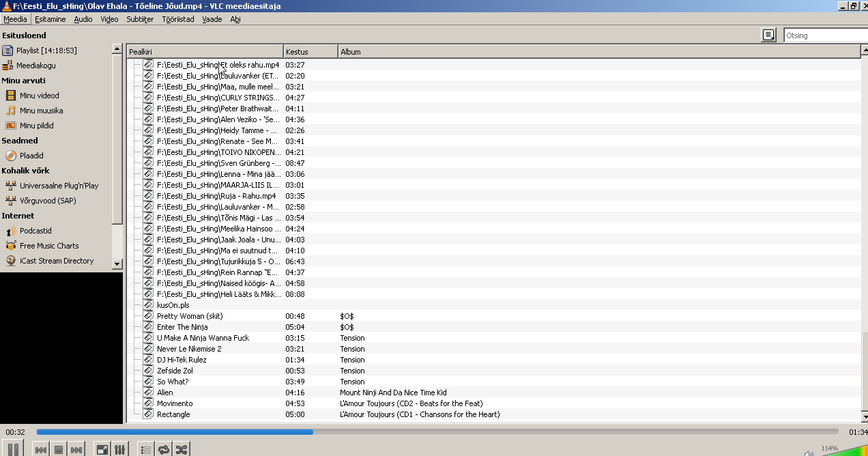Toggle fullscreen video mode
Viewport: 868px width, 456px height.
pyautogui.click(x=102, y=450)
